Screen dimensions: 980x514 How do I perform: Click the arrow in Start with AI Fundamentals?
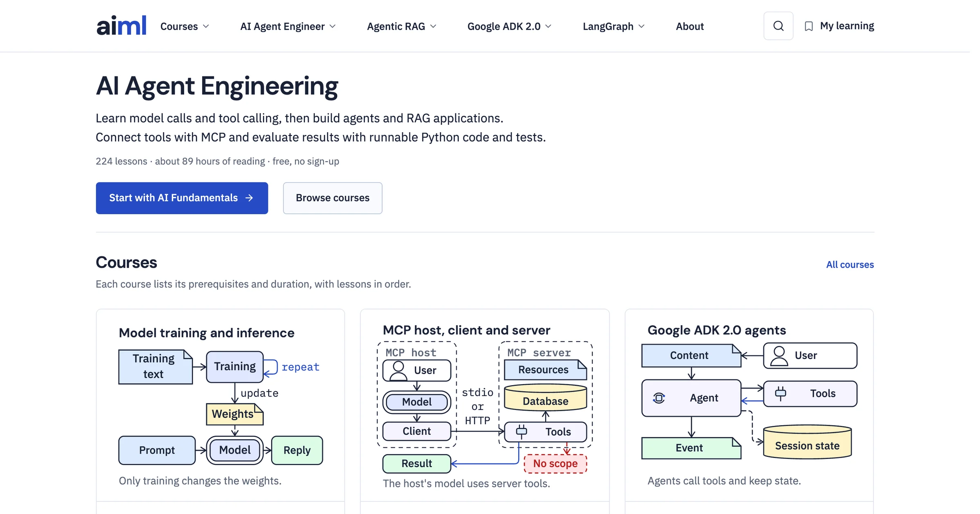click(249, 198)
